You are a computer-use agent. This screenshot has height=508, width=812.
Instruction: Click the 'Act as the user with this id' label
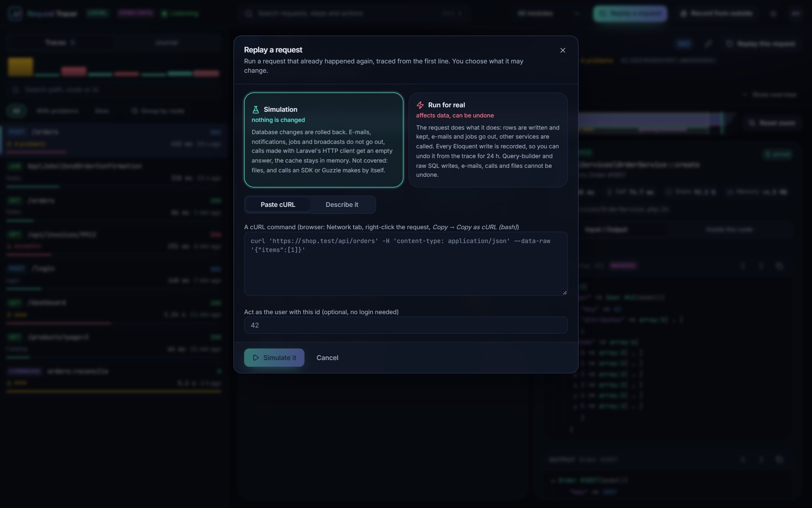321,312
